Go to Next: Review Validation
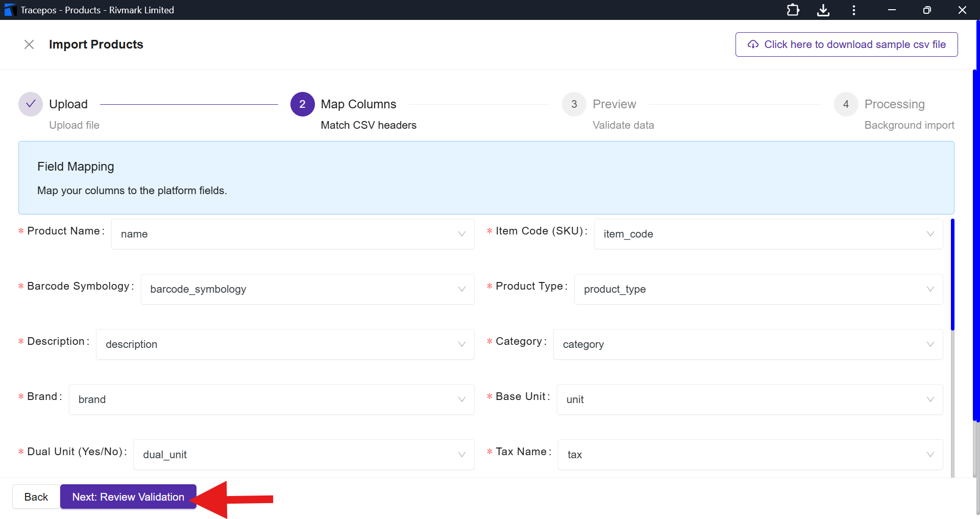 [x=128, y=497]
